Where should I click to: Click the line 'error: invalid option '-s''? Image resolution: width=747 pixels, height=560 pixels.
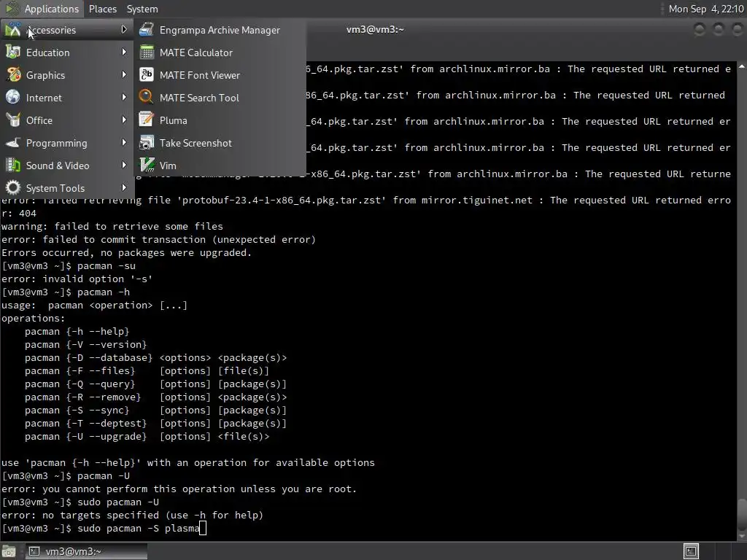[x=77, y=279]
